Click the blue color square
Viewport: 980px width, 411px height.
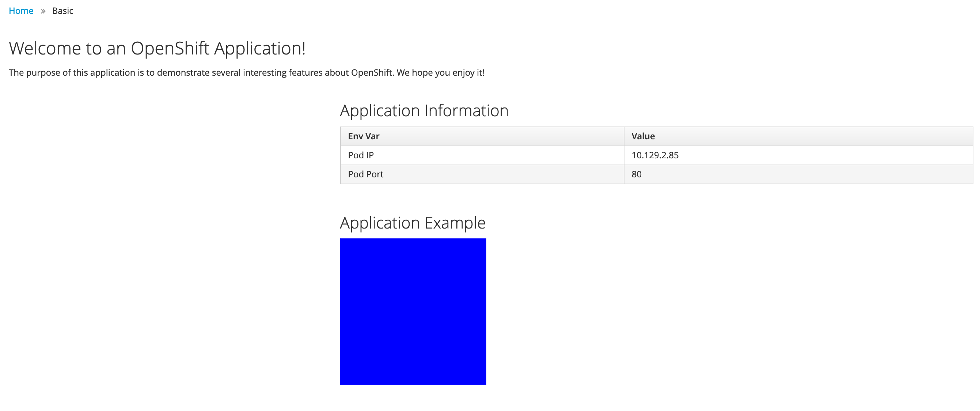pos(413,311)
